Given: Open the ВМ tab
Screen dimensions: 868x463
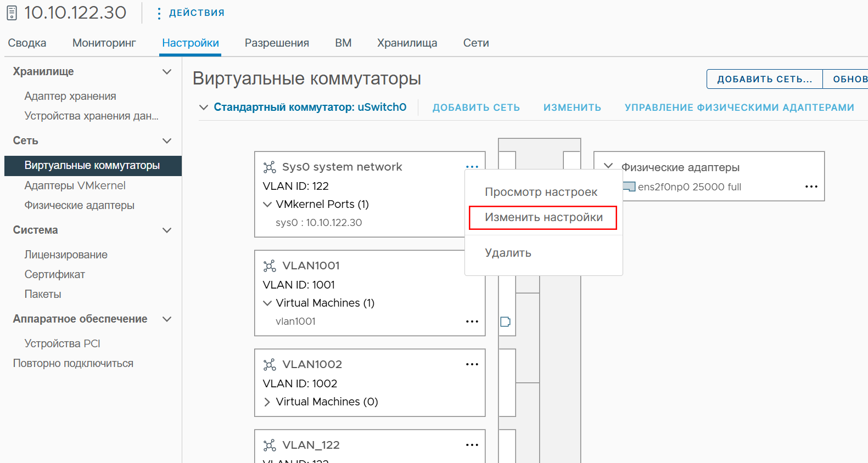Looking at the screenshot, I should pyautogui.click(x=343, y=43).
